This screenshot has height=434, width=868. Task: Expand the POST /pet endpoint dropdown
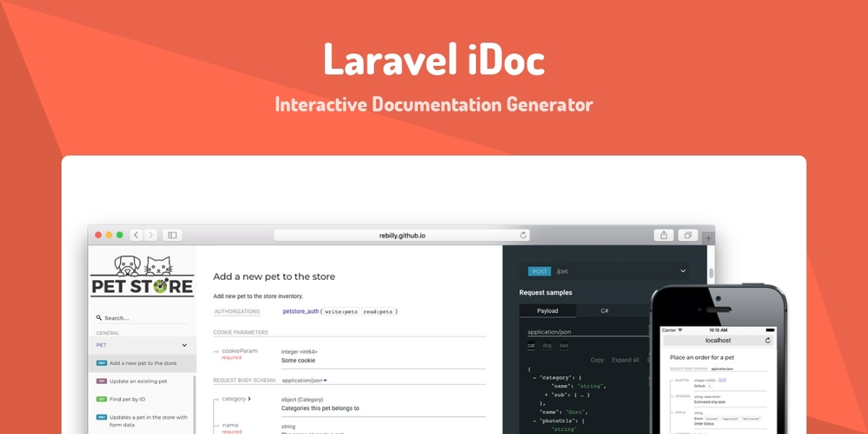click(x=683, y=271)
